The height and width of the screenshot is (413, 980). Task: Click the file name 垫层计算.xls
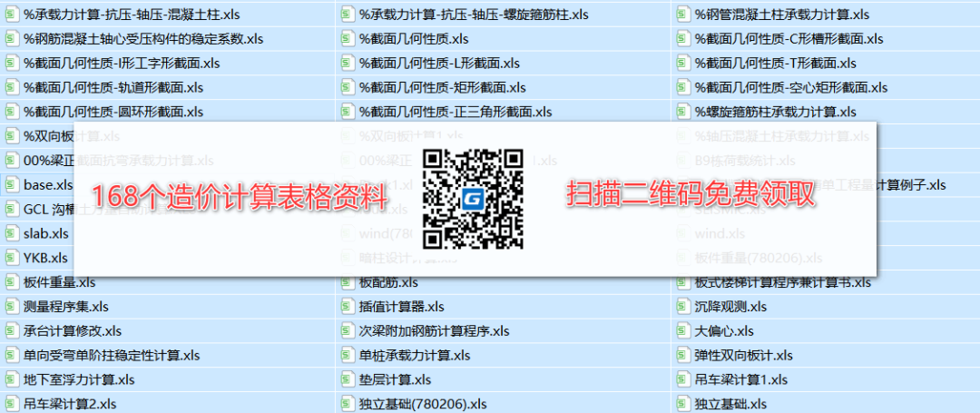pyautogui.click(x=395, y=380)
